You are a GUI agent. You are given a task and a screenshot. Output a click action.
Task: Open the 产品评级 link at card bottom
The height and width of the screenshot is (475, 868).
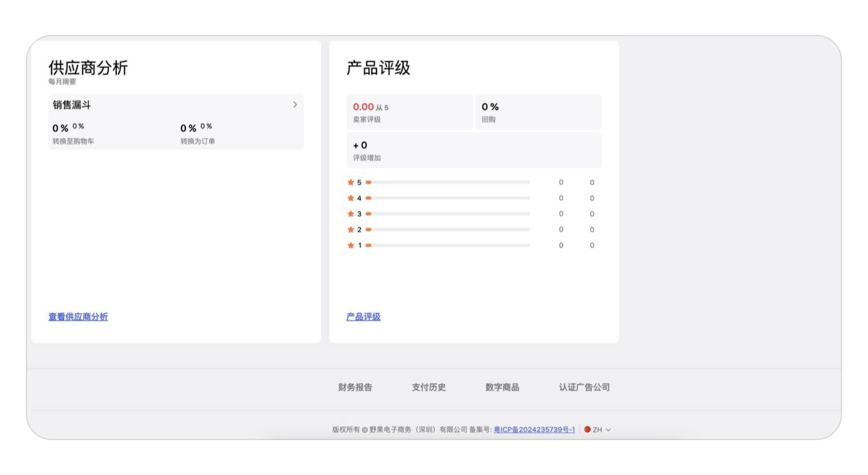click(x=364, y=317)
